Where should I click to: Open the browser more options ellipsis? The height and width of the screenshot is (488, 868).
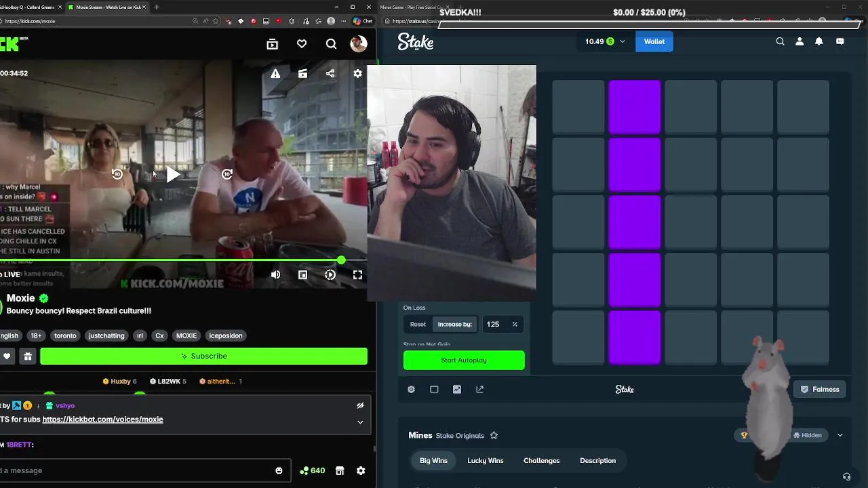(343, 21)
